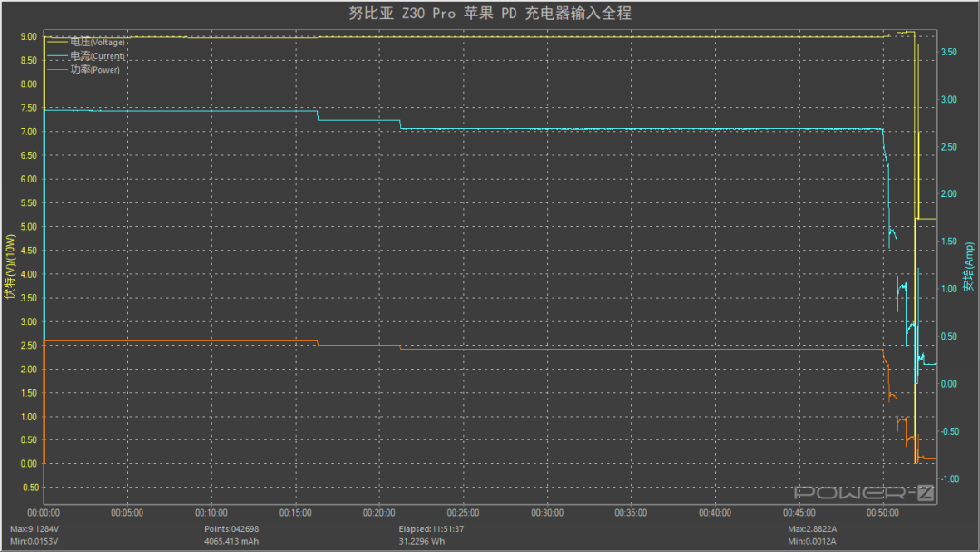980x552 pixels.
Task: Click the orange Power legend line swatch
Action: click(57, 69)
